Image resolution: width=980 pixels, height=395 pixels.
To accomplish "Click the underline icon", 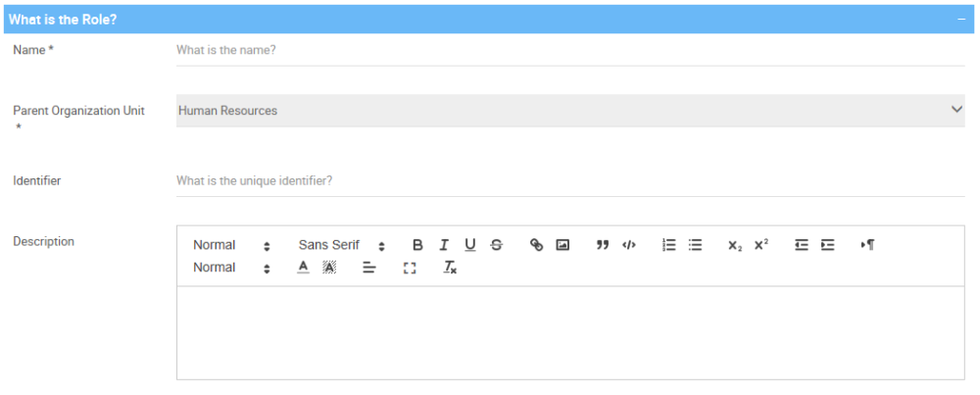I will [x=470, y=245].
